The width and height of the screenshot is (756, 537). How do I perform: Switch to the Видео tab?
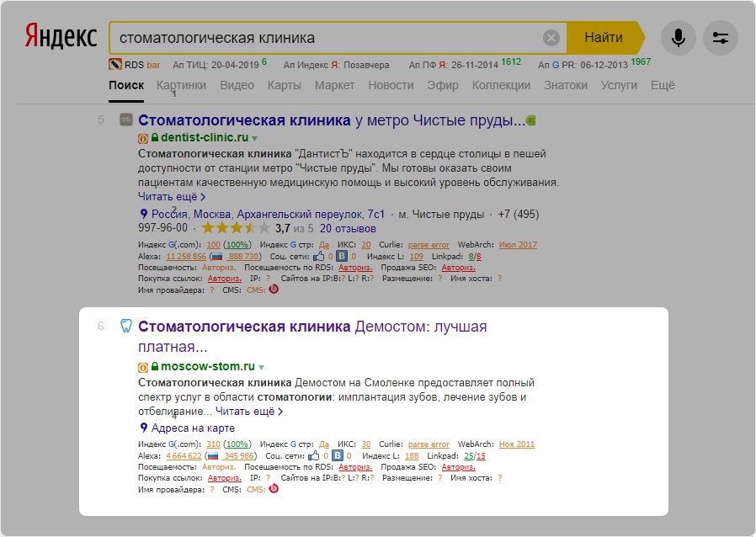(x=237, y=85)
